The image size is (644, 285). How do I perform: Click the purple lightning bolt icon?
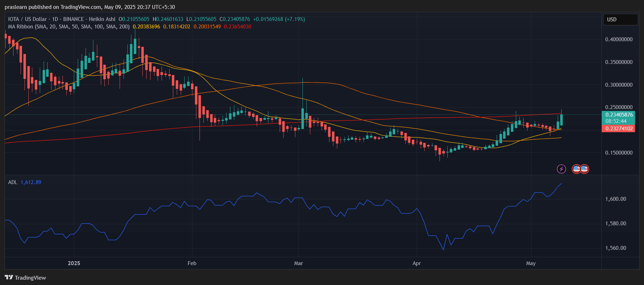click(561, 169)
